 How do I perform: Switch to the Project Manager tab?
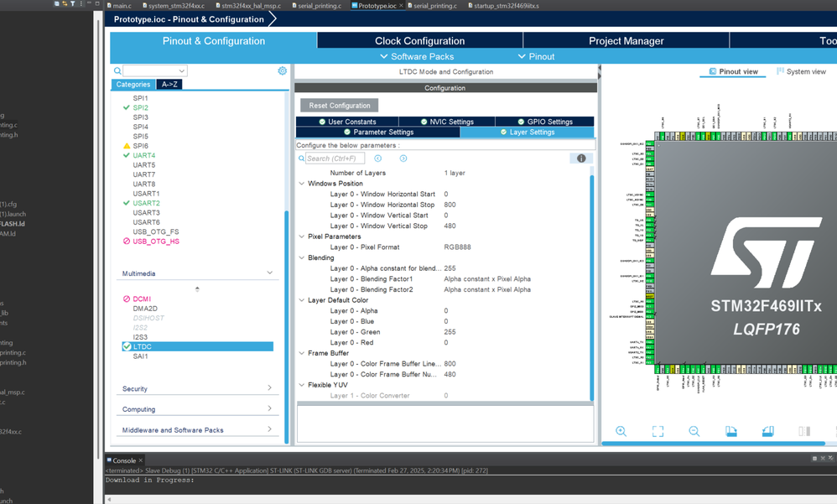click(626, 40)
